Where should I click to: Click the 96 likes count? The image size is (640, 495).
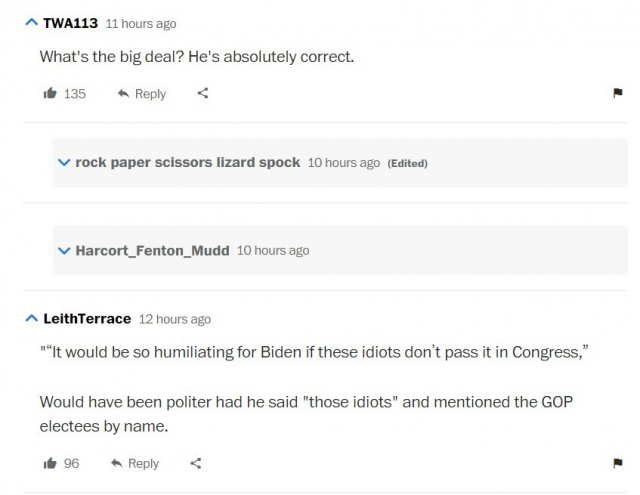point(71,464)
